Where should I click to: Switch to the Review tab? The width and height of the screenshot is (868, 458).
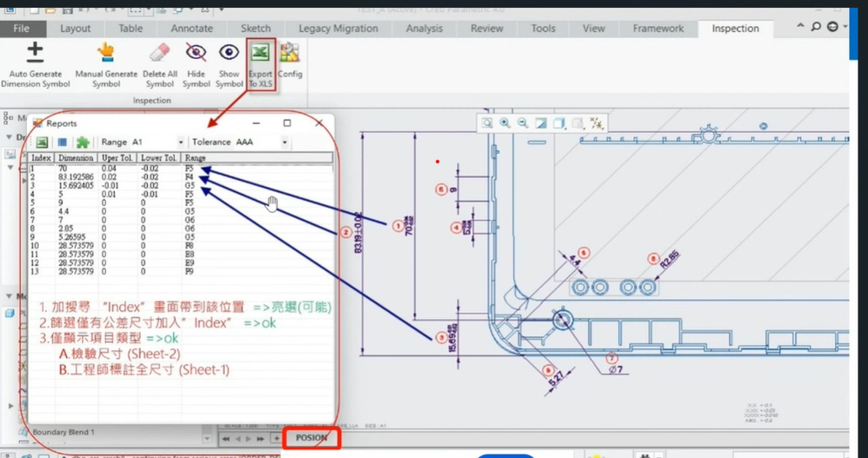pyautogui.click(x=487, y=29)
